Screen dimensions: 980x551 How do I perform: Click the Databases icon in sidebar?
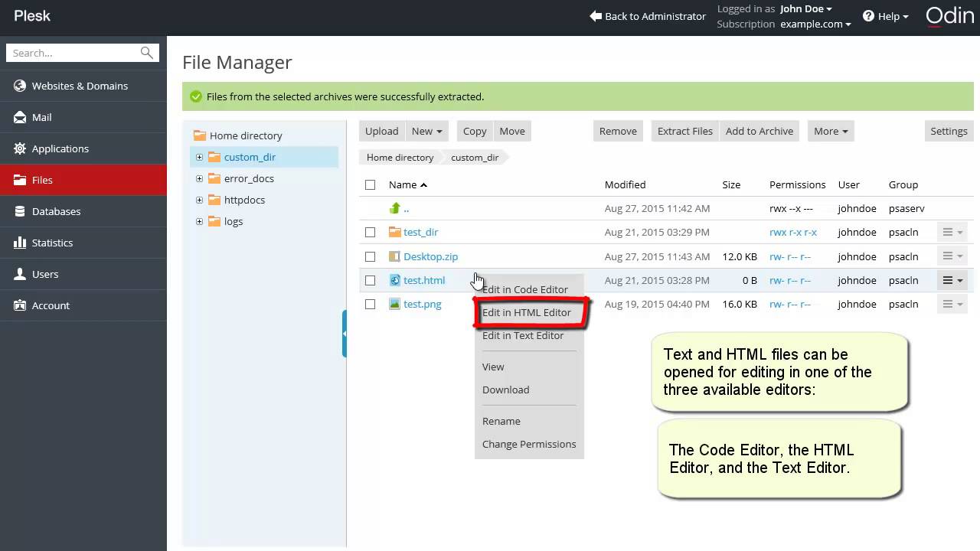20,211
